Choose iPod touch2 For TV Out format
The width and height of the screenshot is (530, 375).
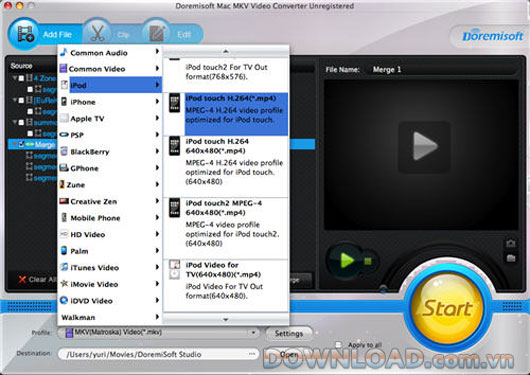pos(226,74)
